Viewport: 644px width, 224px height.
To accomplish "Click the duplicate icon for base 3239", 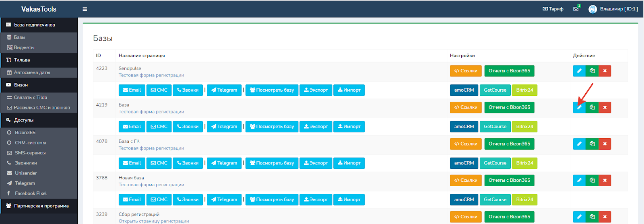I will 592,217.
